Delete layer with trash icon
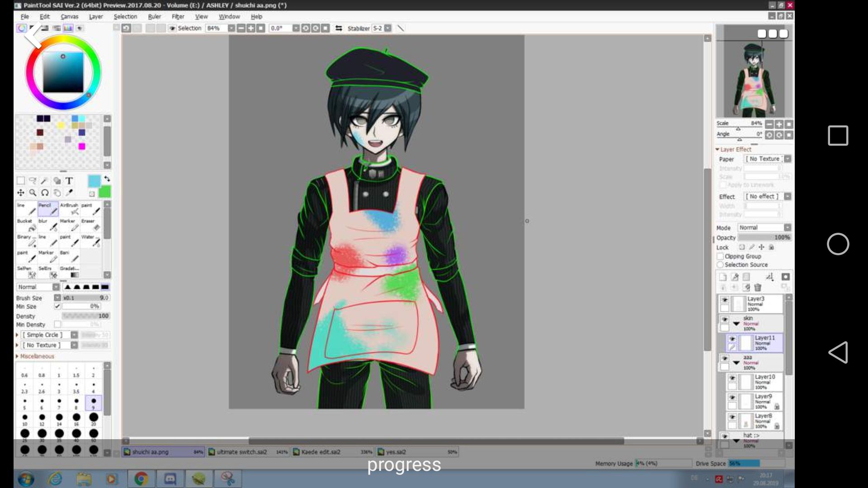The image size is (868, 488). [758, 287]
